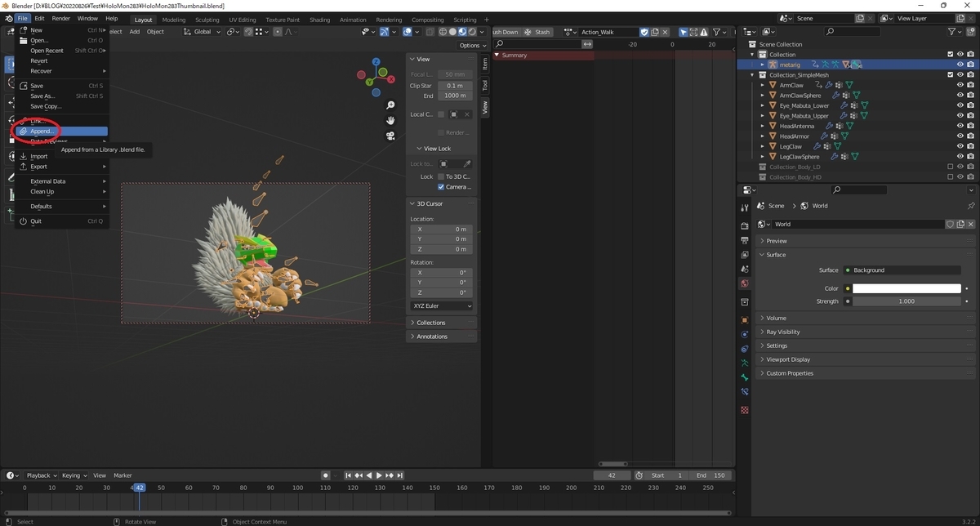Open the XYZ Euler rotation mode dropdown
The width and height of the screenshot is (980, 526).
442,305
